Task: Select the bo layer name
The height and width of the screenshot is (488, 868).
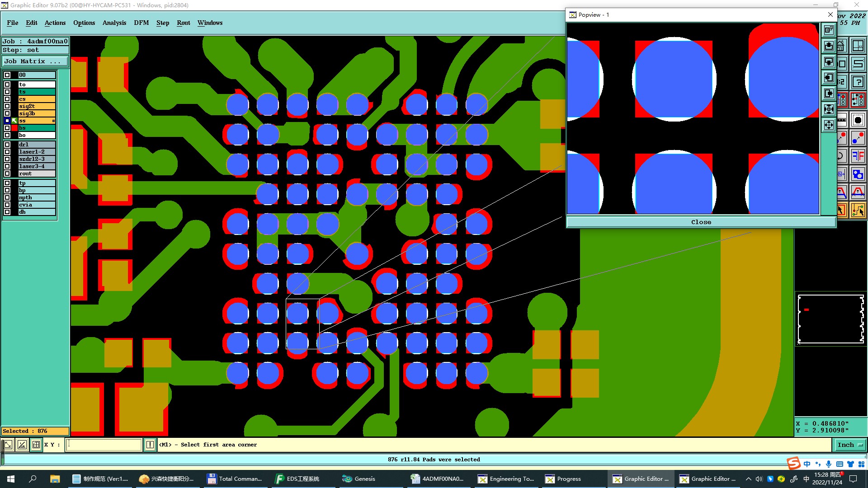Action: pyautogui.click(x=37, y=135)
